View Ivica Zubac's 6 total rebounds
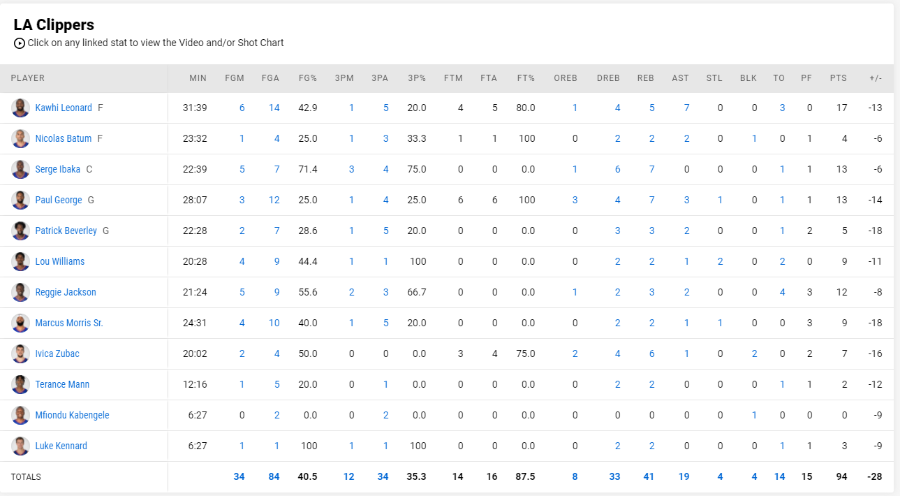900x496 pixels. tap(651, 354)
